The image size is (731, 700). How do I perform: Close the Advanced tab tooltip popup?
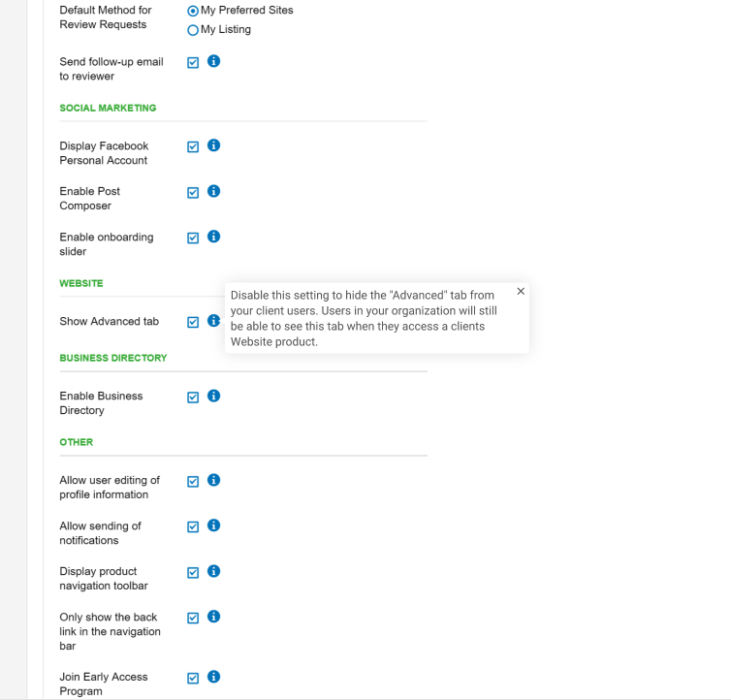[x=521, y=292]
